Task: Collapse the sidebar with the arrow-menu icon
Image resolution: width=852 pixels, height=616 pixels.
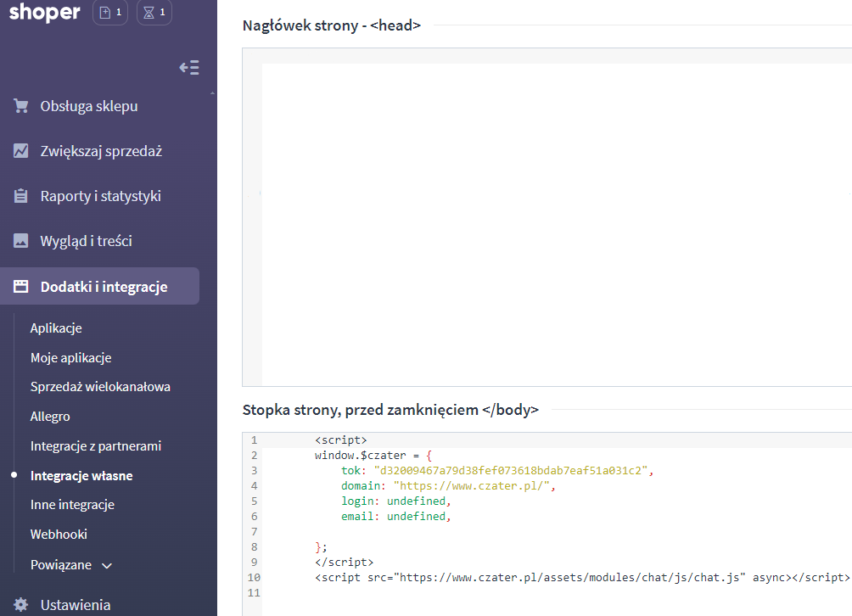Action: [189, 67]
